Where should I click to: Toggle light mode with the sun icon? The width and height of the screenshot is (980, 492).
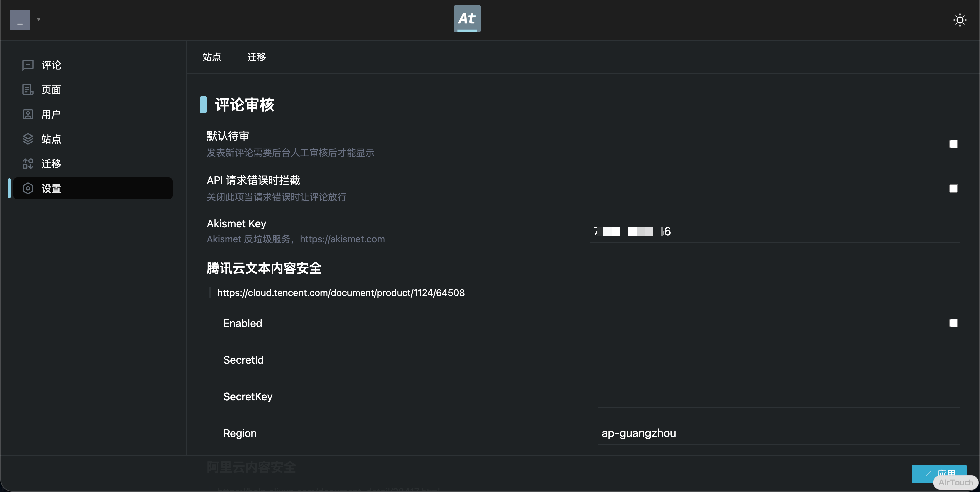[959, 20]
